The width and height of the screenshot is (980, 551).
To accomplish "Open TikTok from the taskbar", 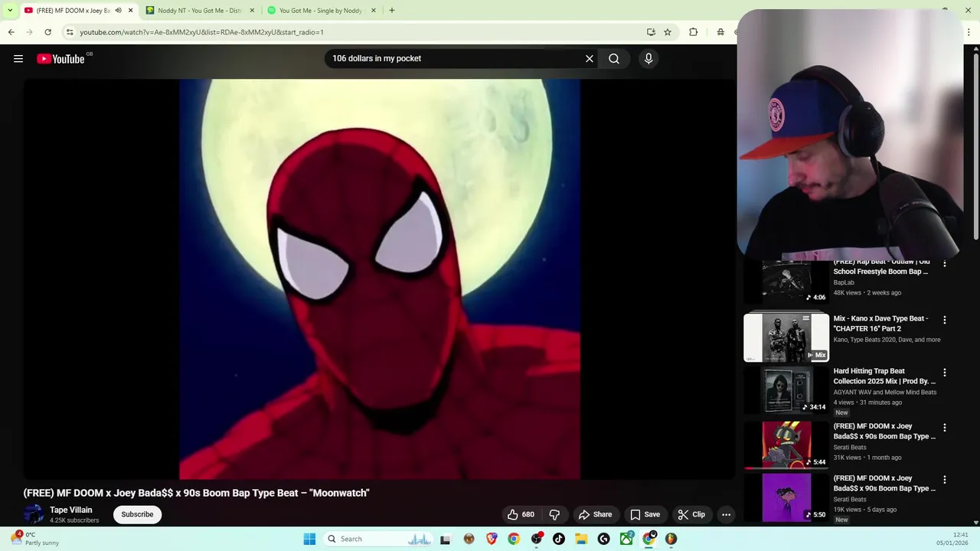I will coord(559,539).
